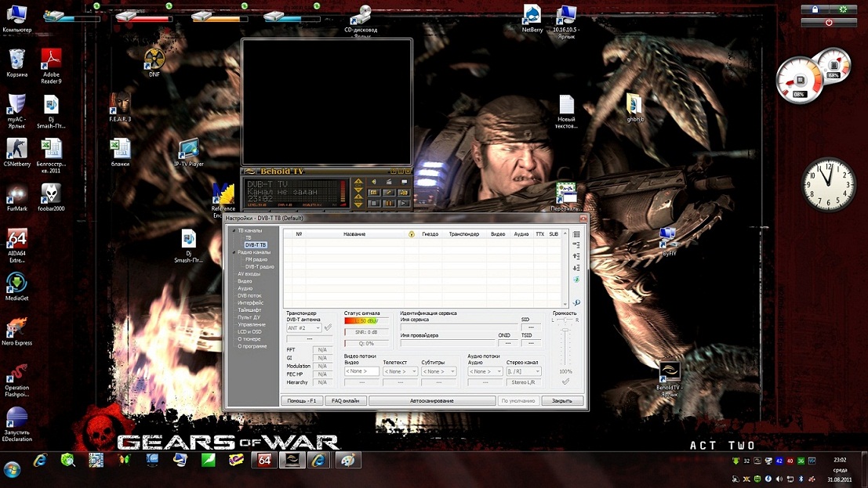Apply antenna selection with checkmark icon

click(329, 328)
